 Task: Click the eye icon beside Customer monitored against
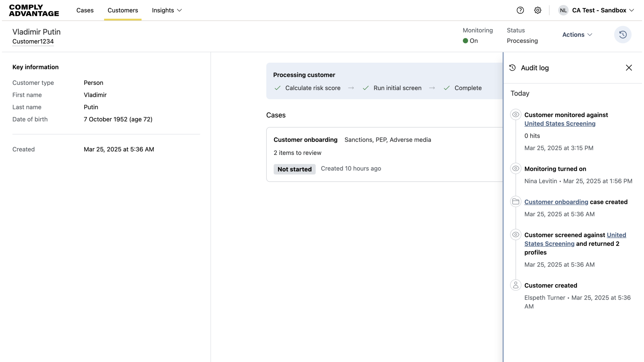coord(516,114)
